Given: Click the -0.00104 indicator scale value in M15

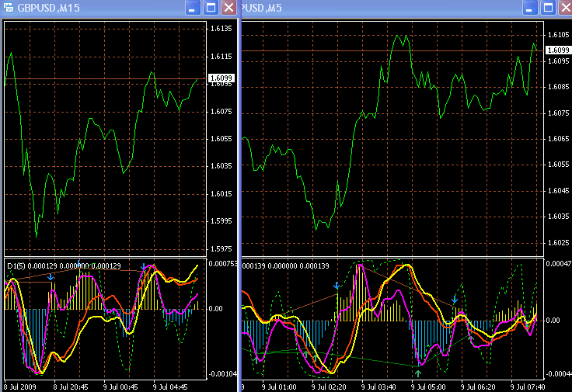Looking at the screenshot, I should (x=222, y=374).
